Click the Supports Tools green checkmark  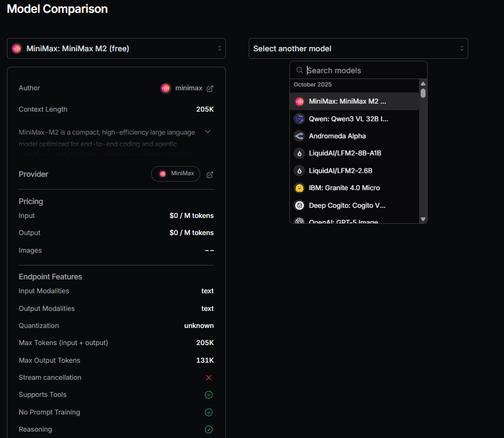tap(209, 395)
